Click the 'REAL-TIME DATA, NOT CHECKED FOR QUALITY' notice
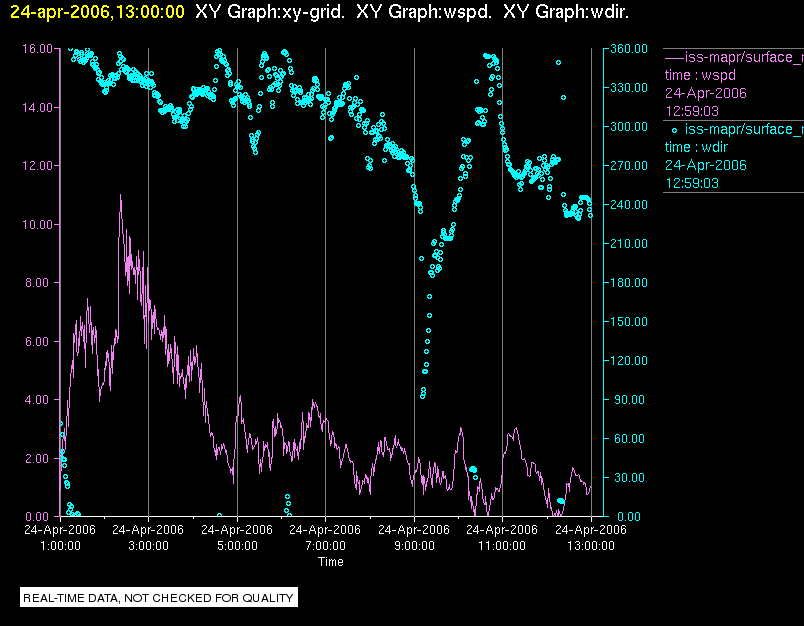 click(x=158, y=598)
